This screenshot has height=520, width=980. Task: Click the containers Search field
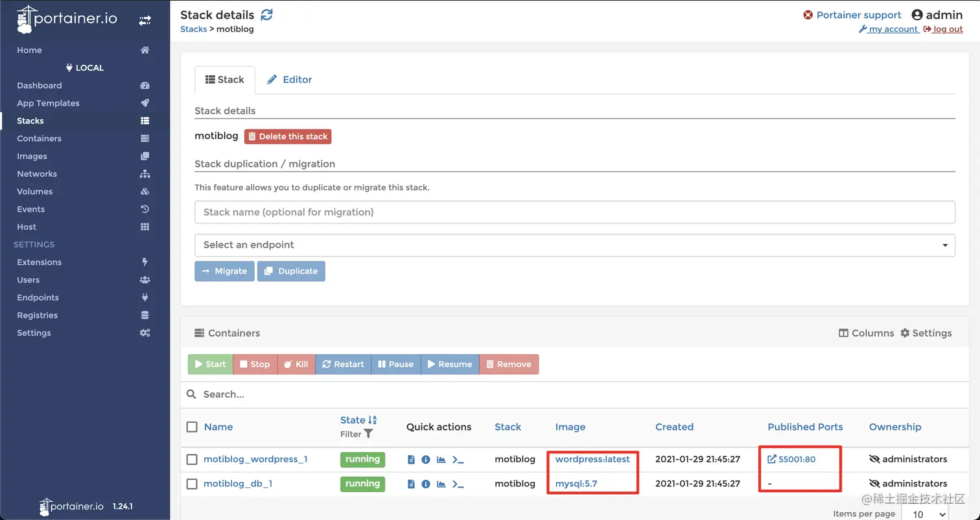574,394
